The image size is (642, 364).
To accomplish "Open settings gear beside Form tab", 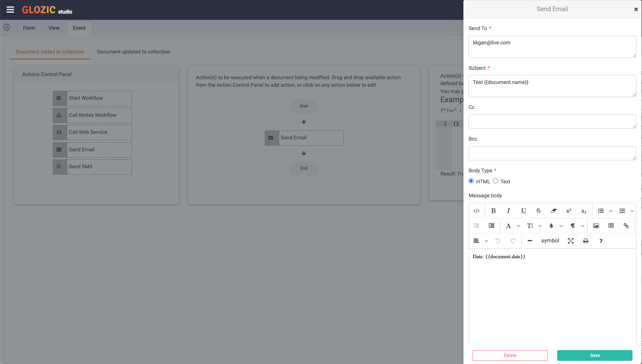I will click(x=7, y=28).
